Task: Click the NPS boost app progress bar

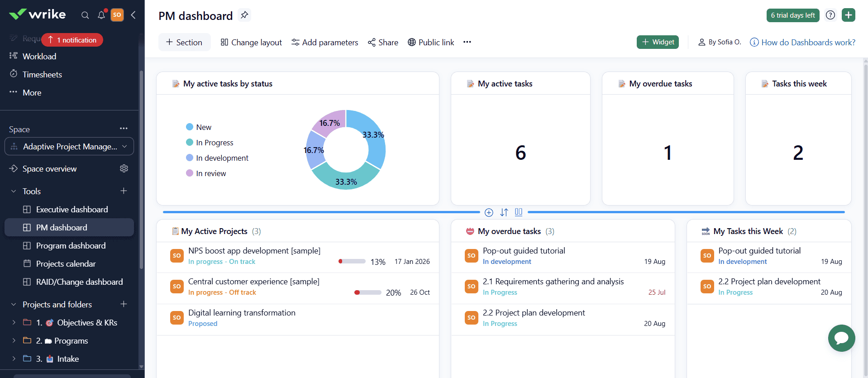Action: (x=352, y=261)
